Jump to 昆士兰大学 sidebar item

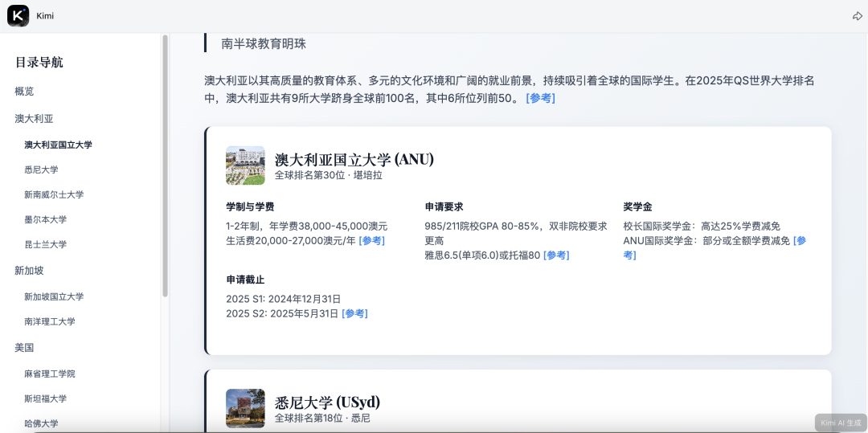coord(46,244)
